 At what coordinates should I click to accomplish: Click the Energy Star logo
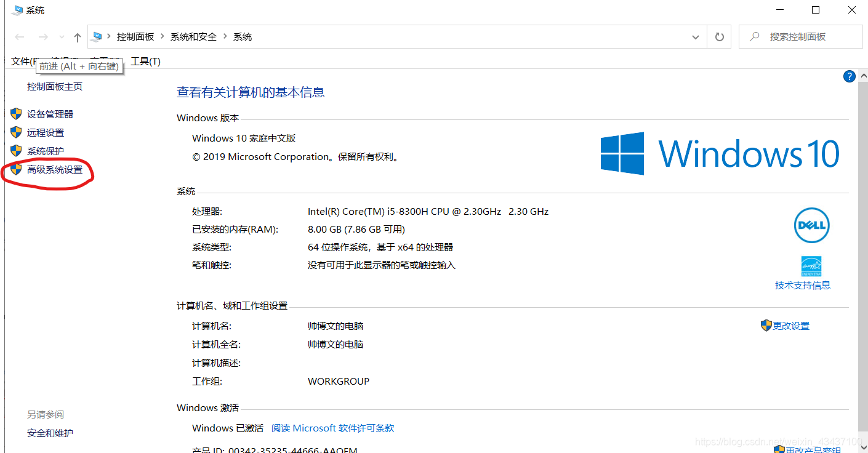(811, 266)
